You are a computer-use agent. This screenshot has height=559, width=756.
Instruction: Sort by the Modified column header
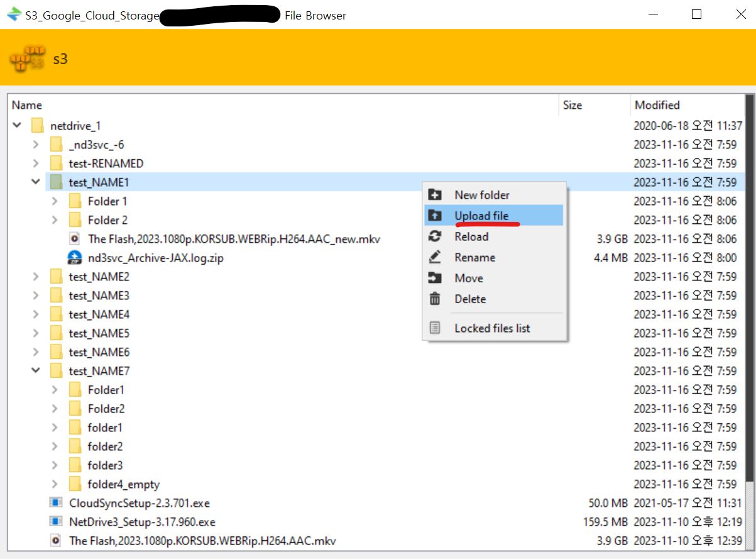687,105
